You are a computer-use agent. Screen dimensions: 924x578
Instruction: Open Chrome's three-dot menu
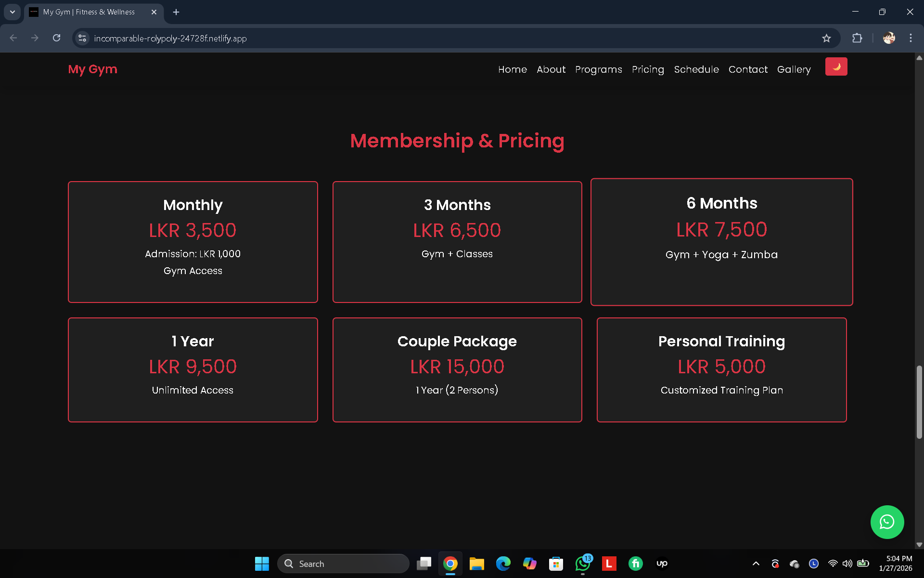[x=911, y=38]
